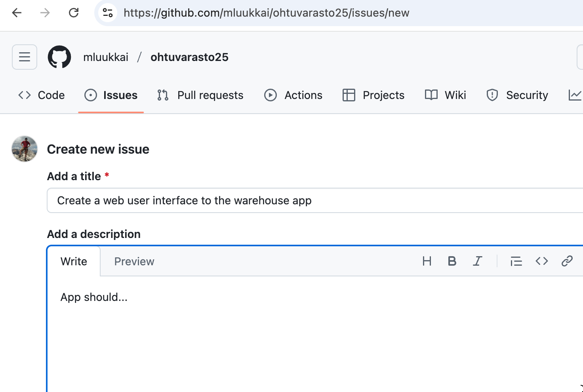View site information icon in address bar

tap(108, 13)
